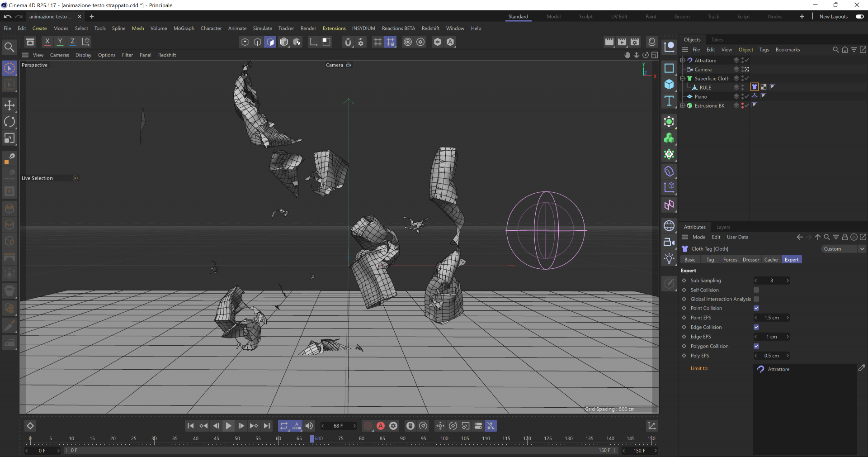This screenshot has width=868, height=457.
Task: Add a Text spline object
Action: (669, 101)
